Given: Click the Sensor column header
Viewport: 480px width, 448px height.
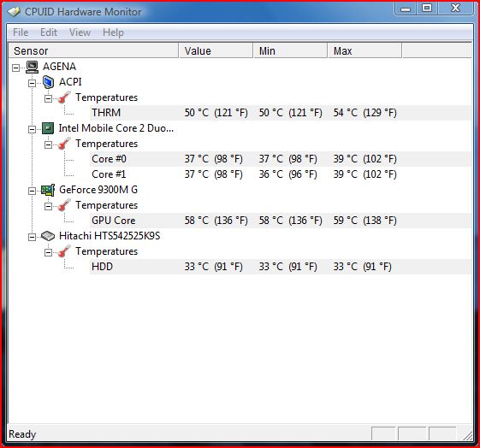Looking at the screenshot, I should point(93,50).
